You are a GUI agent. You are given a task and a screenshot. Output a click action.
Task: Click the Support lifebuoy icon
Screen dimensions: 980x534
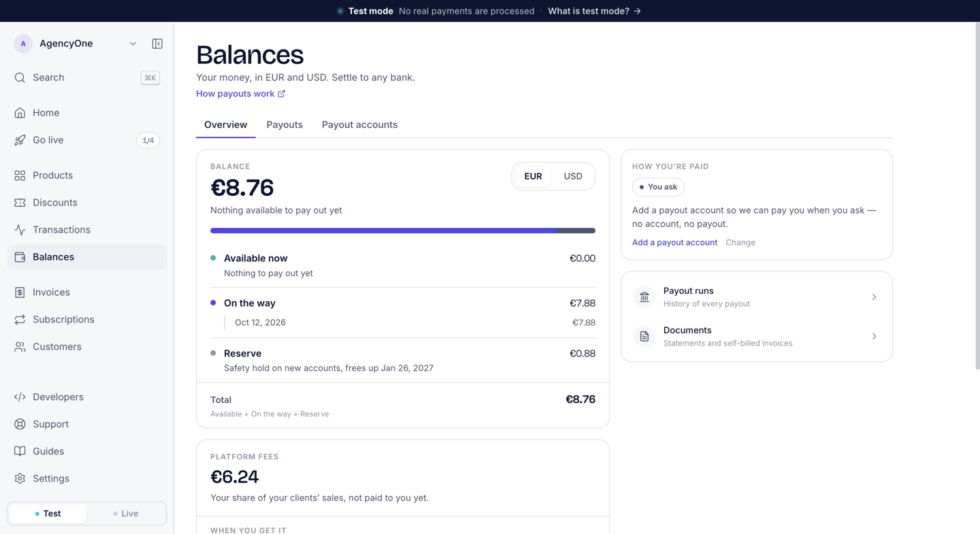point(20,424)
